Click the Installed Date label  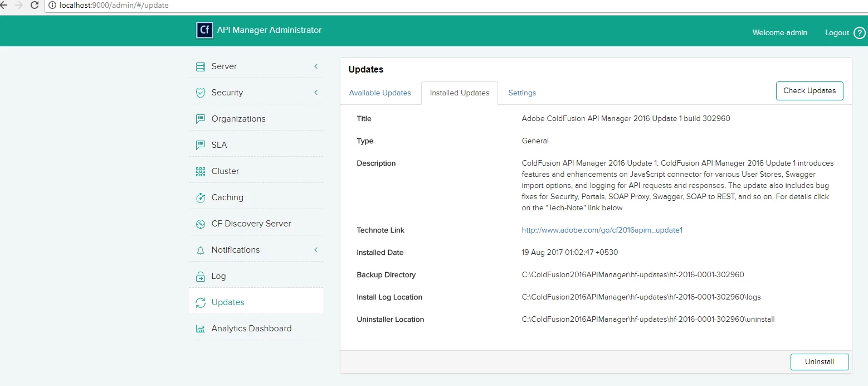[x=380, y=253]
